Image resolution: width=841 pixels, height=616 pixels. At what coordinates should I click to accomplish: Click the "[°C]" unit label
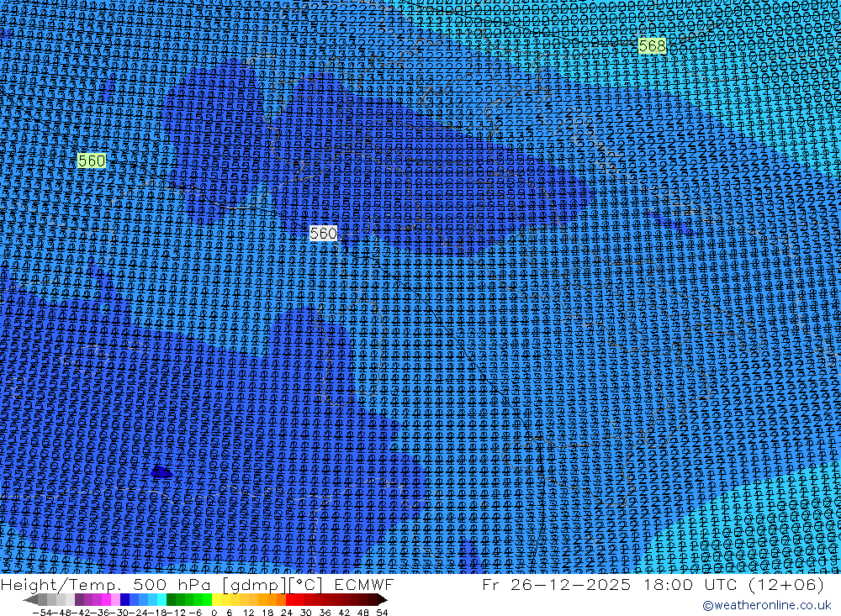pos(306,585)
